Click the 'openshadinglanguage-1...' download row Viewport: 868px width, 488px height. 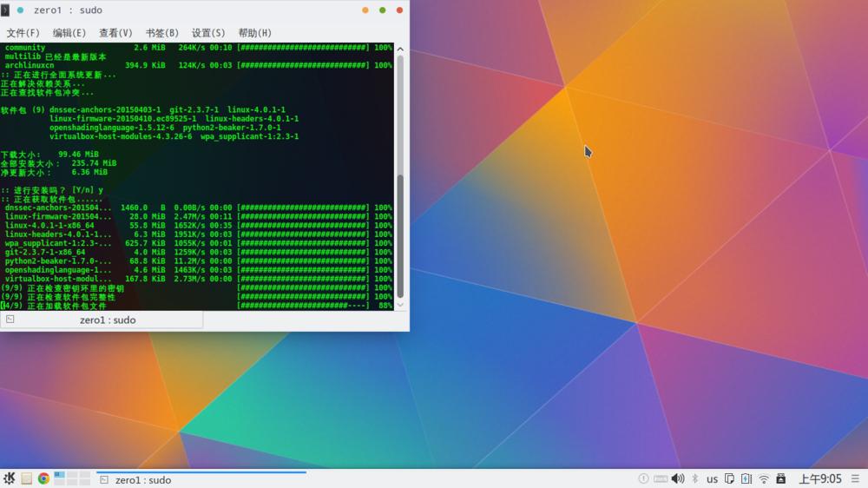(196, 270)
